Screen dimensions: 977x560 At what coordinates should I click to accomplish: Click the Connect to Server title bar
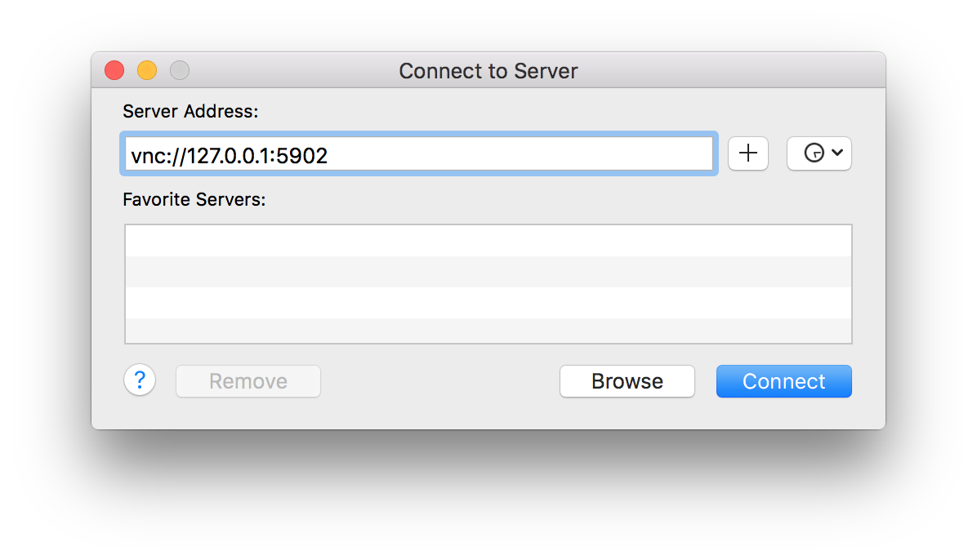(488, 71)
